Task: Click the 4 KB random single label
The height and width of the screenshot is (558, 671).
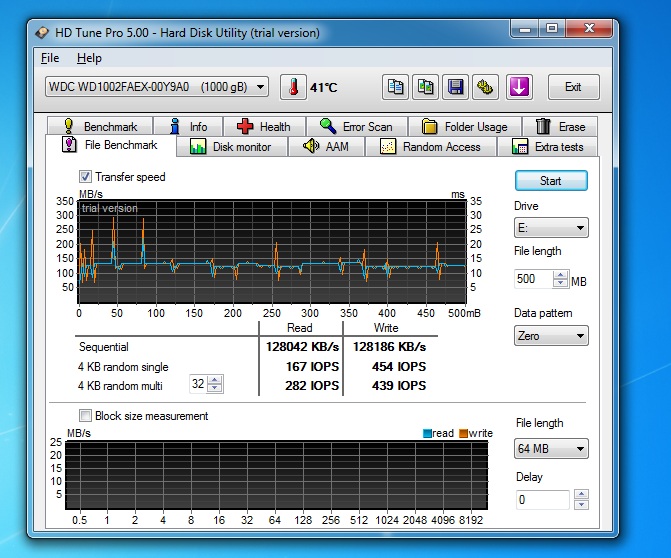Action: (x=123, y=367)
